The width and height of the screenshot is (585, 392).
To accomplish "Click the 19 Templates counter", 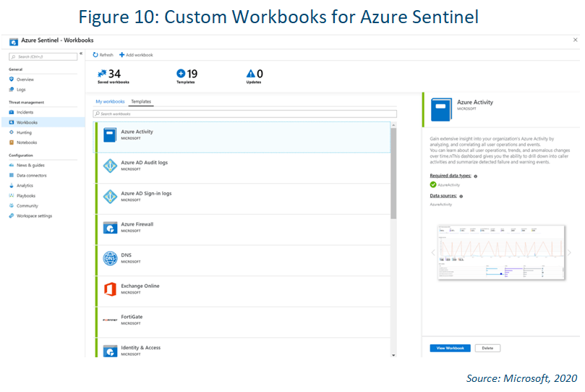I will [x=187, y=76].
